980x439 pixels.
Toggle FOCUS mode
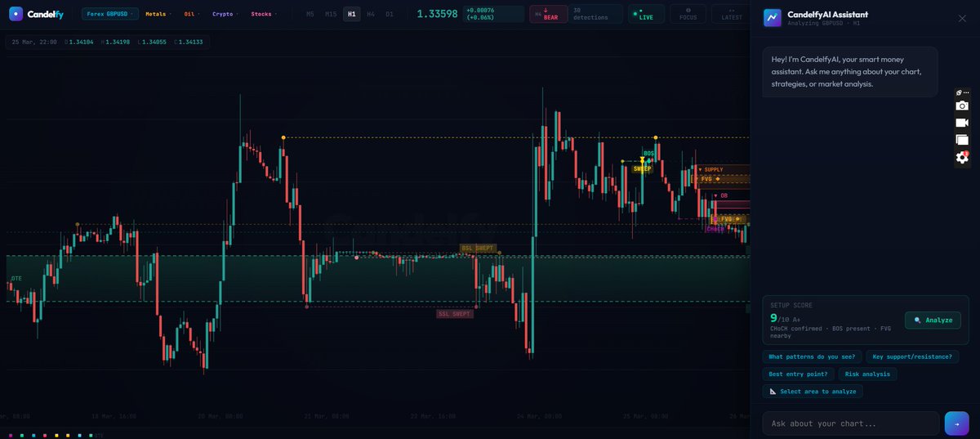688,14
